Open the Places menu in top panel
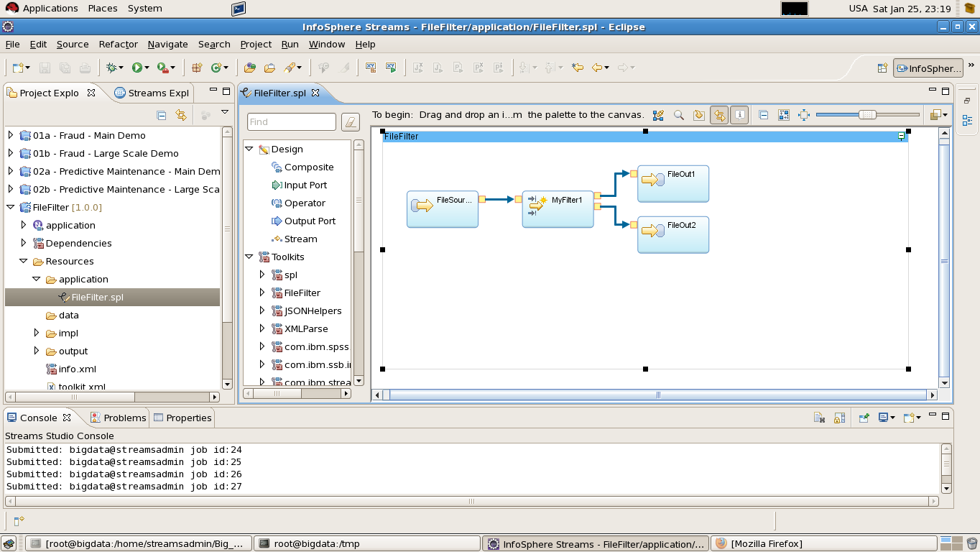Image resolution: width=980 pixels, height=552 pixels. 103,9
